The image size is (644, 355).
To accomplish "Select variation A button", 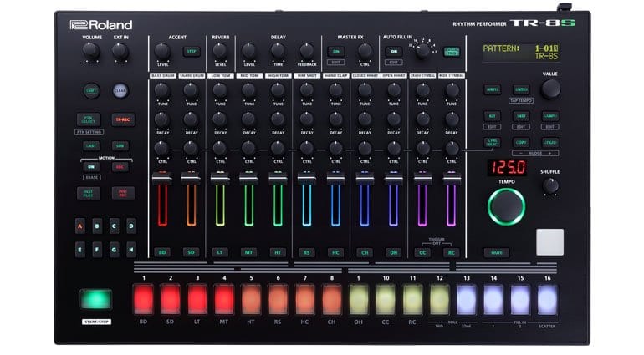I will 80,226.
